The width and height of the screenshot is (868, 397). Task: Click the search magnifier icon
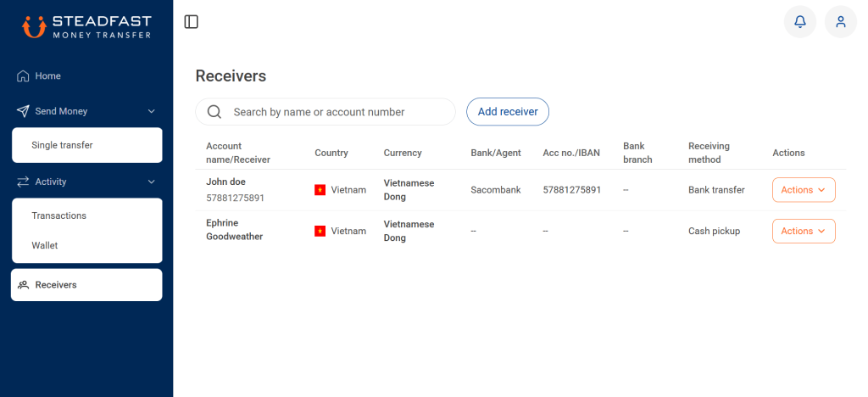214,112
